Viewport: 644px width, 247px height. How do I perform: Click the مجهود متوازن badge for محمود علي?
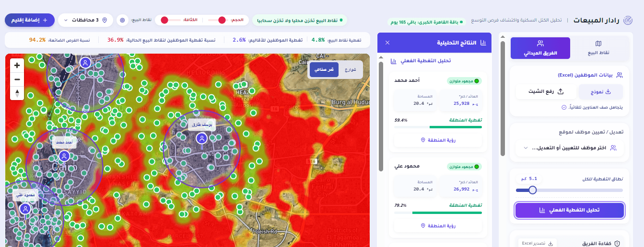click(464, 167)
